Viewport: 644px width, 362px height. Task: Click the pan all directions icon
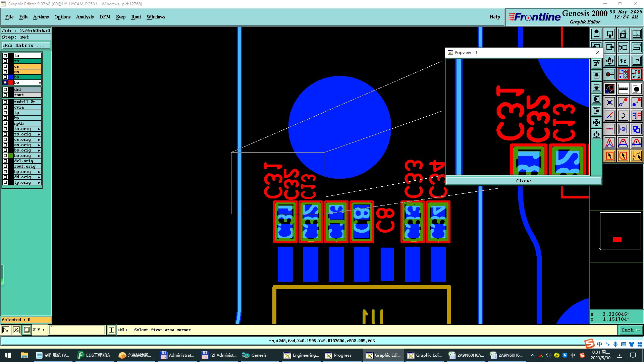tap(609, 61)
